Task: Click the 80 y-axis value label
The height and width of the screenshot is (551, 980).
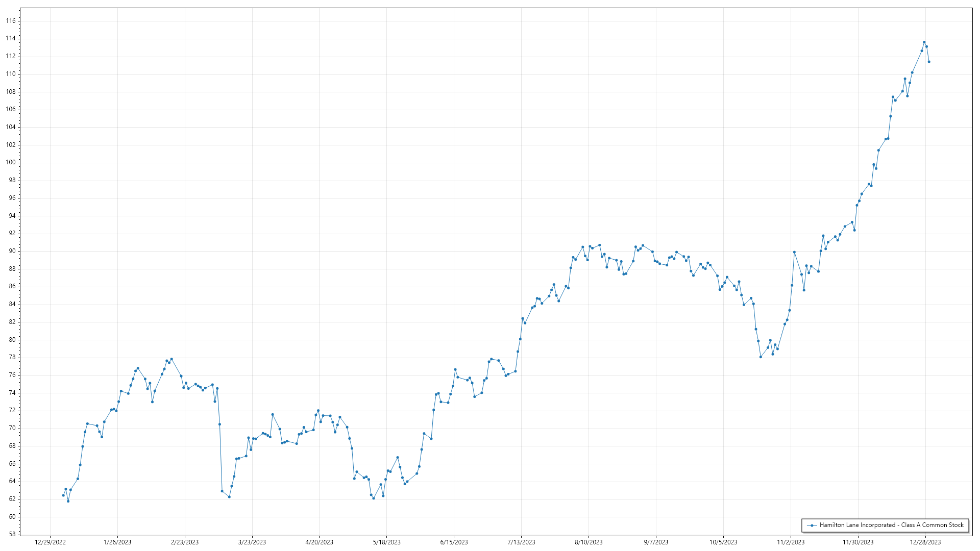Action: 12,340
